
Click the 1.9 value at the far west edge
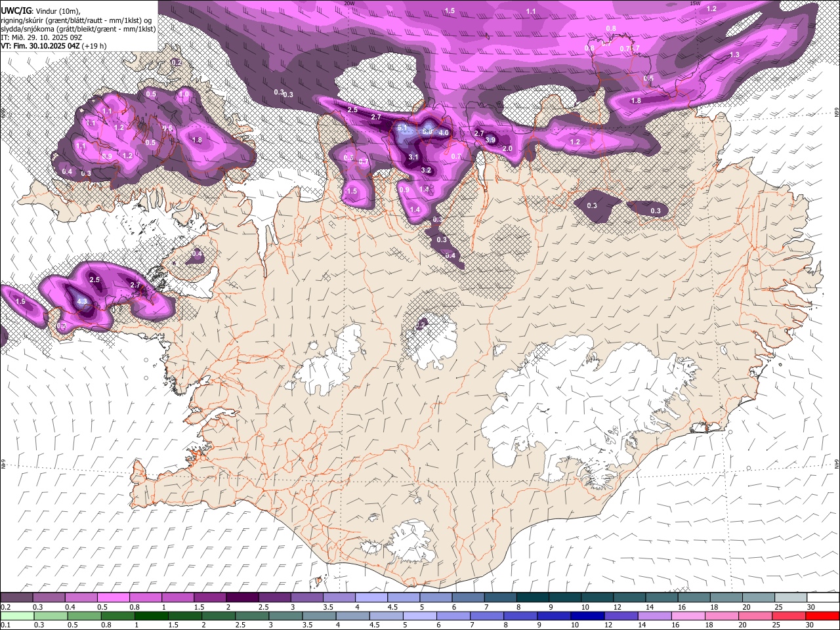(x=20, y=301)
